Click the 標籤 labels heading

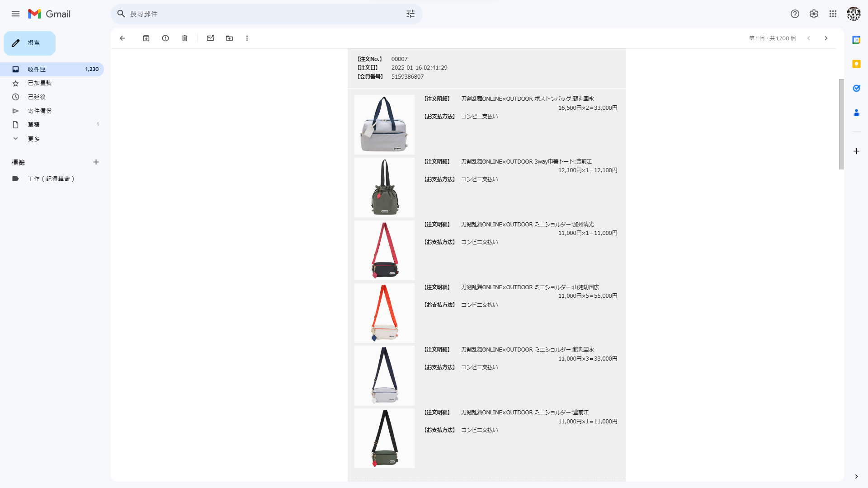18,162
